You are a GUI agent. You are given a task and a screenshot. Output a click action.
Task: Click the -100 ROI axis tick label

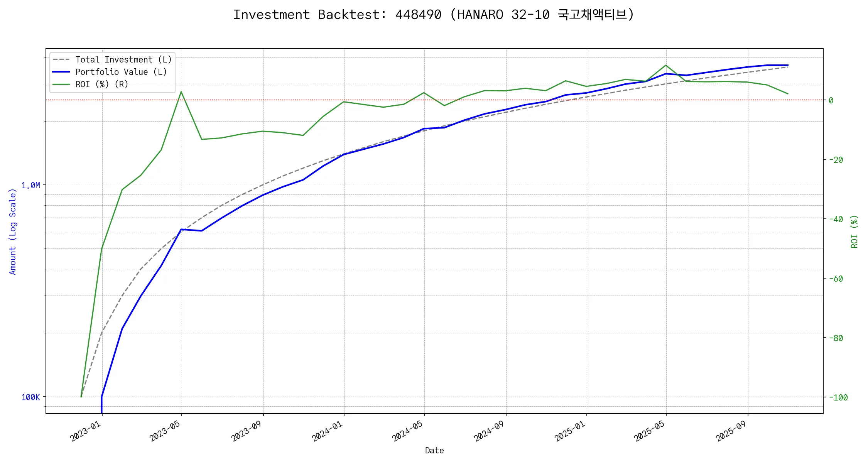point(838,397)
